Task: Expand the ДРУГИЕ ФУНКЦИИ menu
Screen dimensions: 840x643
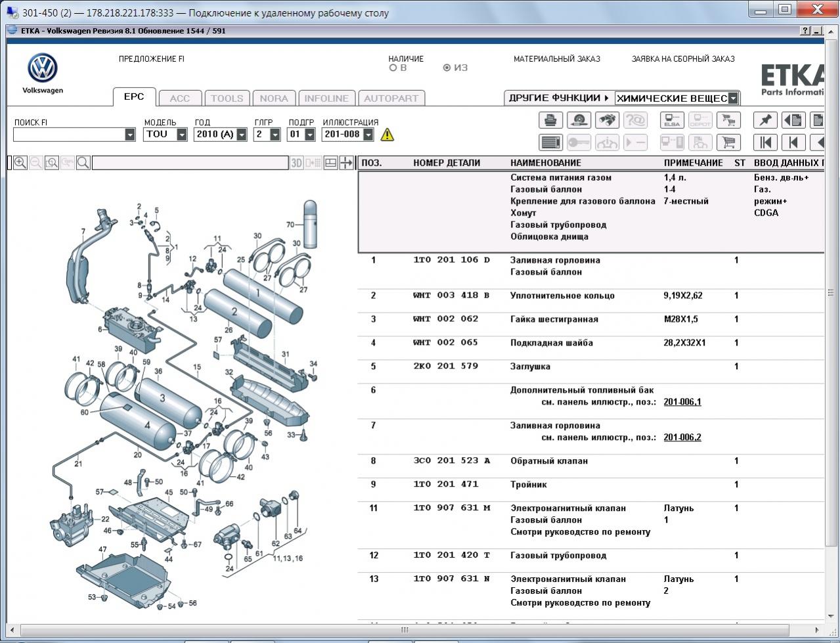Action: (558, 98)
